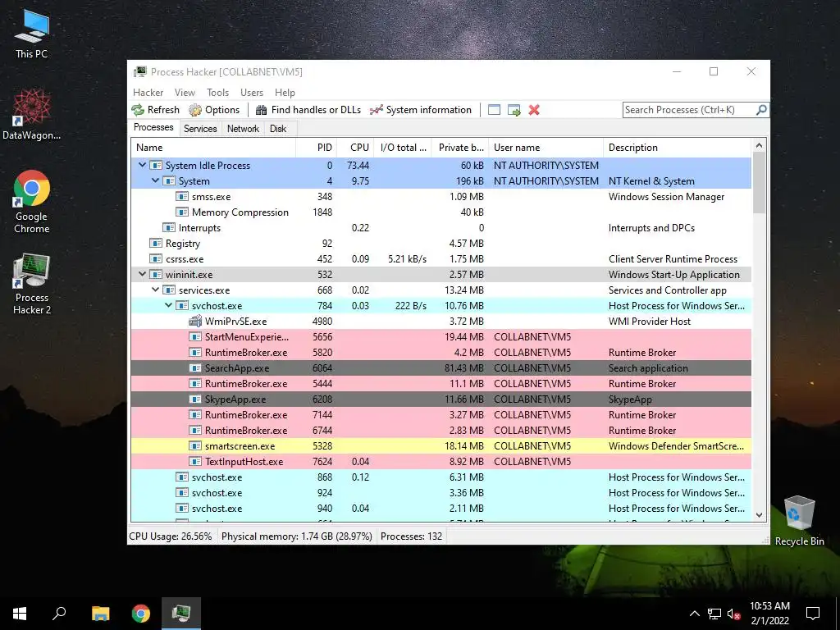
Task: Open System information graph button
Action: [x=421, y=110]
